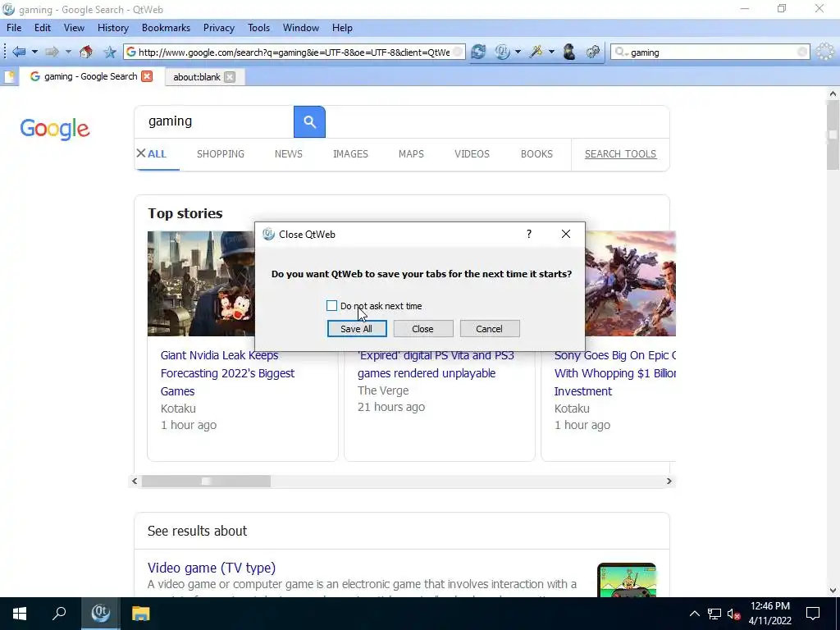
Task: Check the Do not ask next time box
Action: pos(331,306)
